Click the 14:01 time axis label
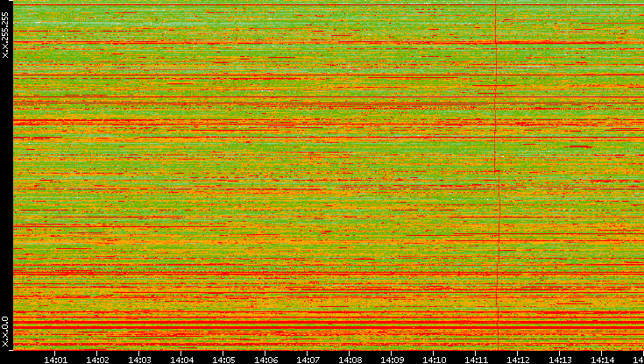The width and height of the screenshot is (644, 364). (x=55, y=360)
